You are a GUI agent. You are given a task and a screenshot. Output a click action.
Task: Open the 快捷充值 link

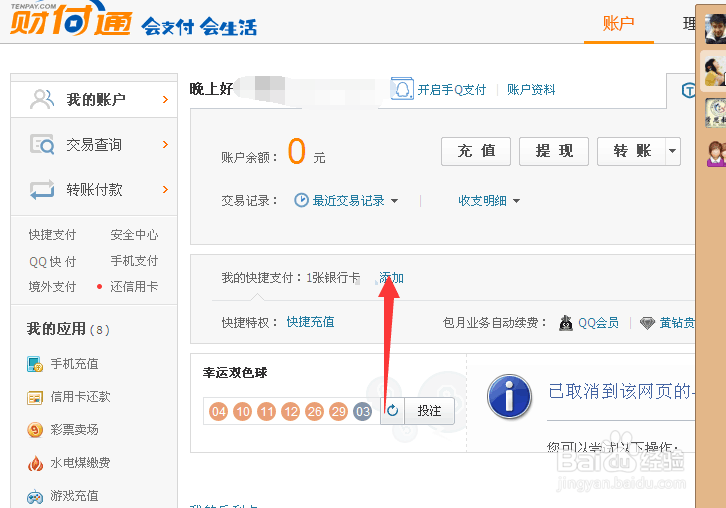310,322
